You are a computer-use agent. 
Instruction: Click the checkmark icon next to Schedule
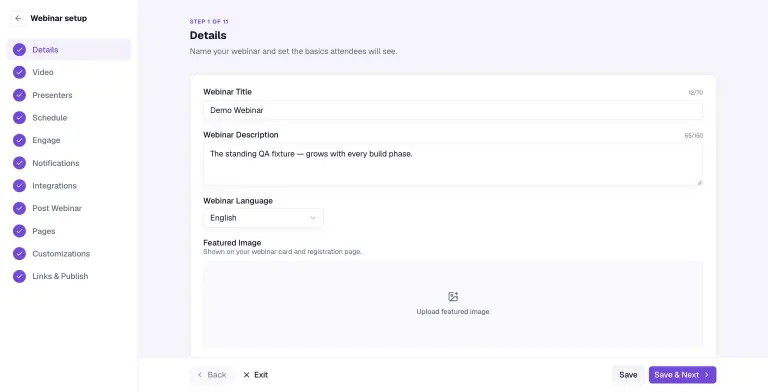click(20, 118)
